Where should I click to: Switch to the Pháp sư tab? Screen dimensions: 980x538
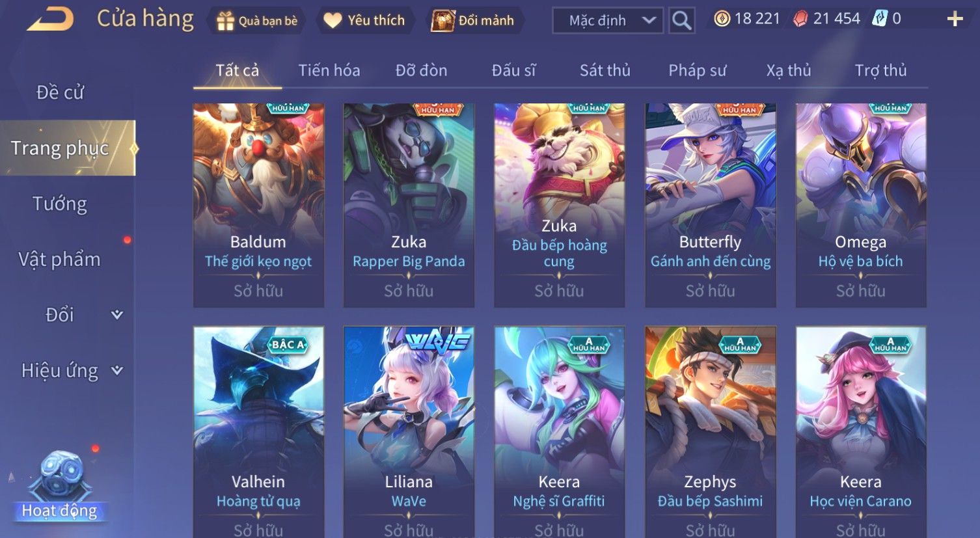pos(697,70)
